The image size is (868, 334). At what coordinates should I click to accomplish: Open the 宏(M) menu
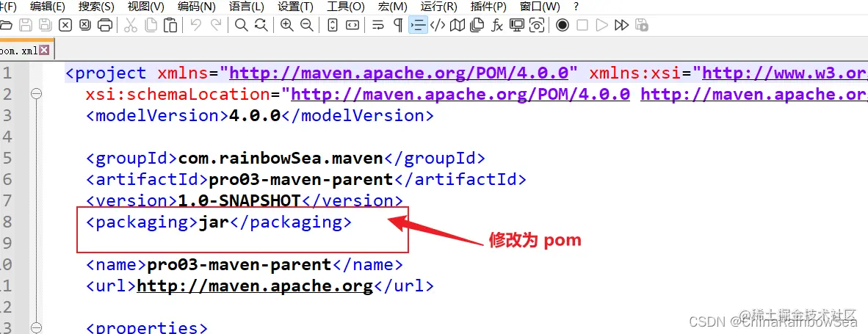(392, 7)
